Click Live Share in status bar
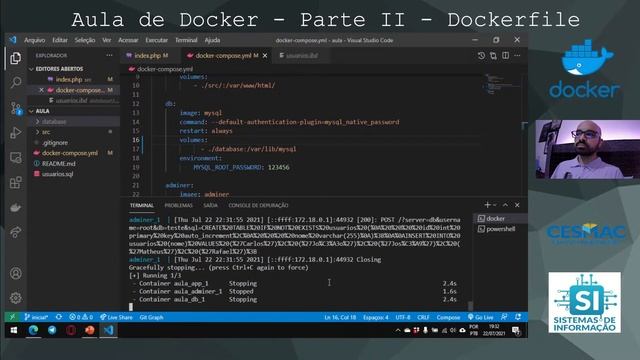This screenshot has width=640, height=360. [x=116, y=317]
